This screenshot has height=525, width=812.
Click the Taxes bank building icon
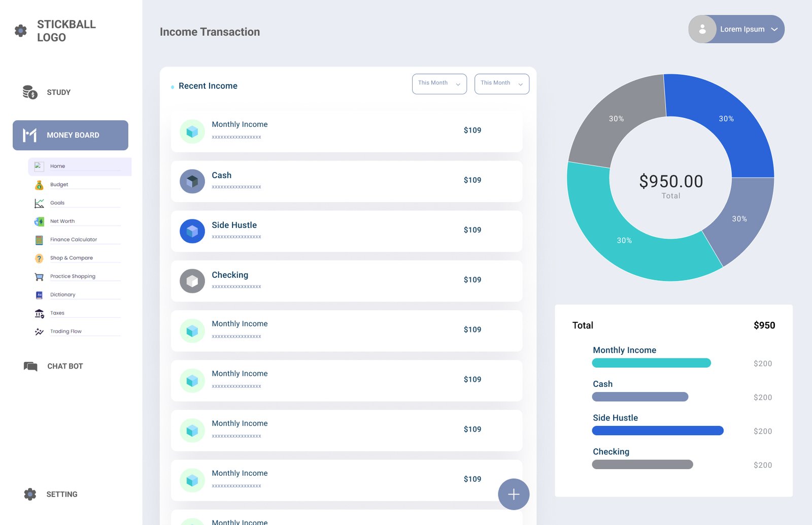39,313
